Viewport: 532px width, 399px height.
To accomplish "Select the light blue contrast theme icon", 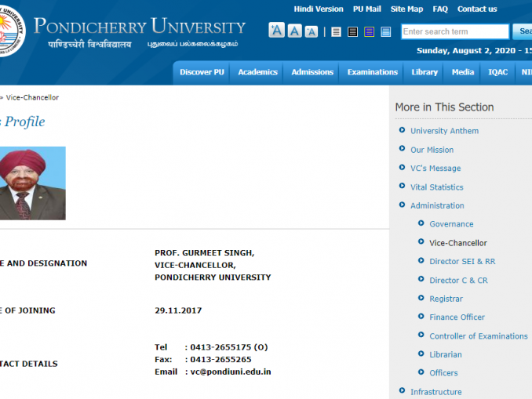I will (386, 32).
